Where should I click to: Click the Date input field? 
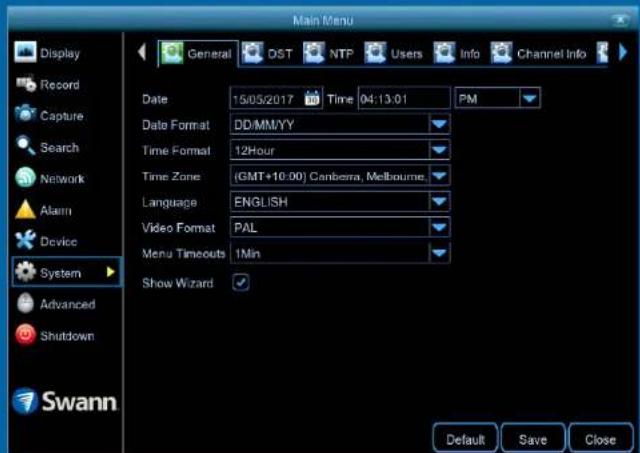coord(276,98)
